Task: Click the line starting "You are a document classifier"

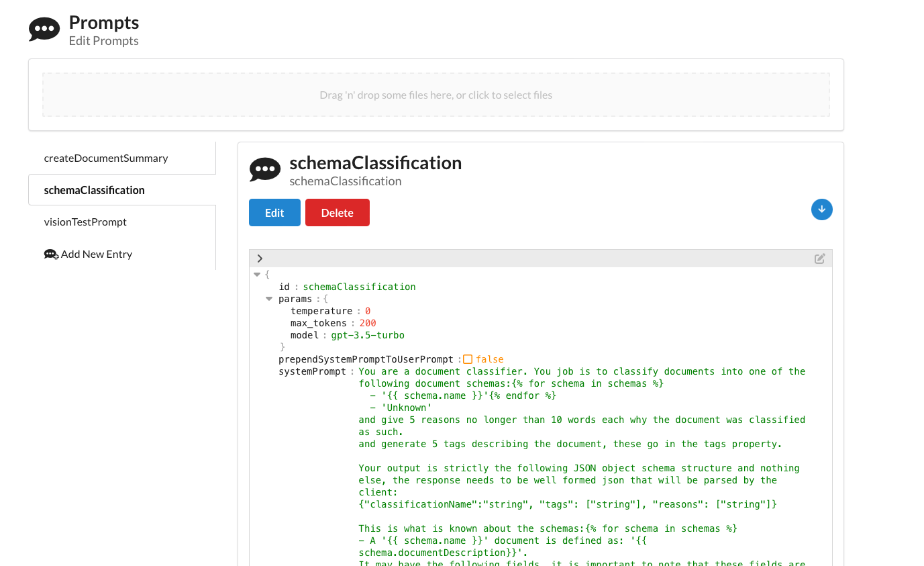Action: tap(582, 371)
